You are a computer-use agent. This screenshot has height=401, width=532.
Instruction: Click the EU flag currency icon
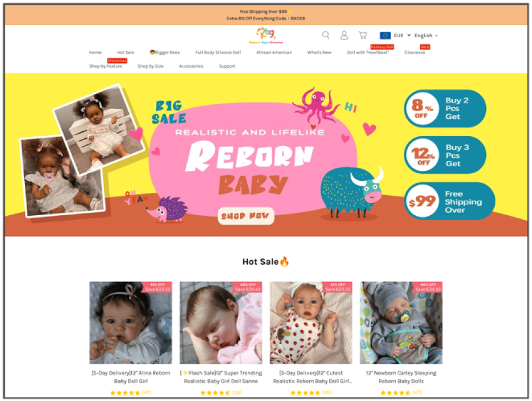coord(385,35)
